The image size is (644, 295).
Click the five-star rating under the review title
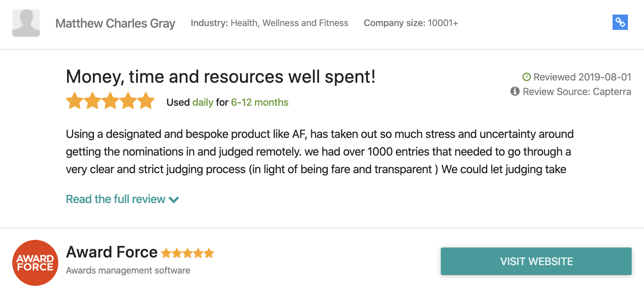[110, 101]
